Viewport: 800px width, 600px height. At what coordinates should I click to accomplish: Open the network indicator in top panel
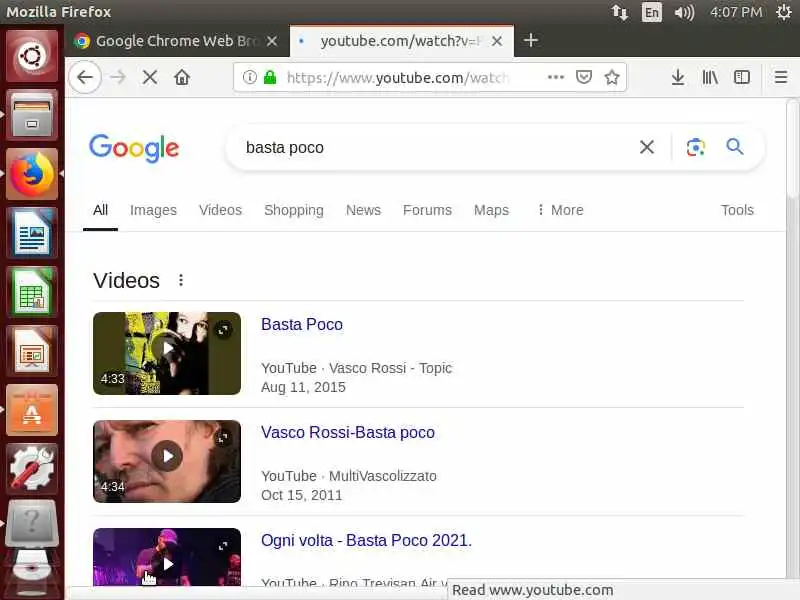click(x=620, y=12)
